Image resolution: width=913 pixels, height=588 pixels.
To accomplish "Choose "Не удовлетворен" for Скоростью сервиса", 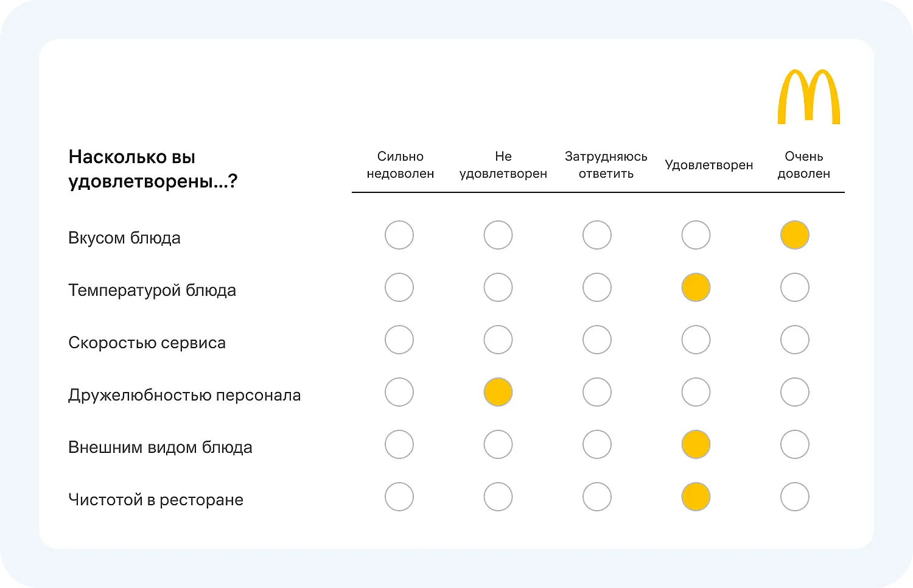I will 498,340.
